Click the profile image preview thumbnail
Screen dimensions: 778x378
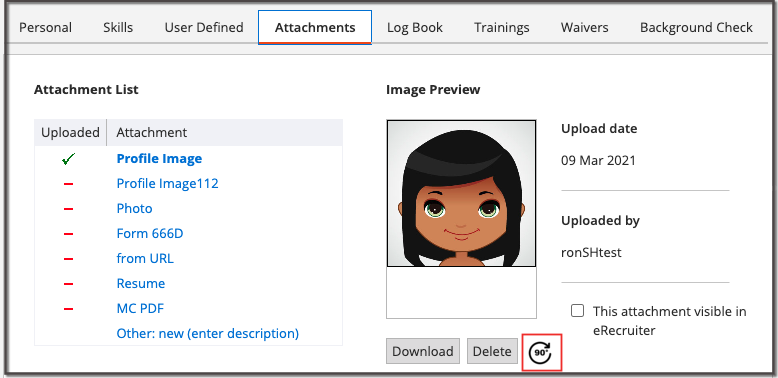[461, 193]
